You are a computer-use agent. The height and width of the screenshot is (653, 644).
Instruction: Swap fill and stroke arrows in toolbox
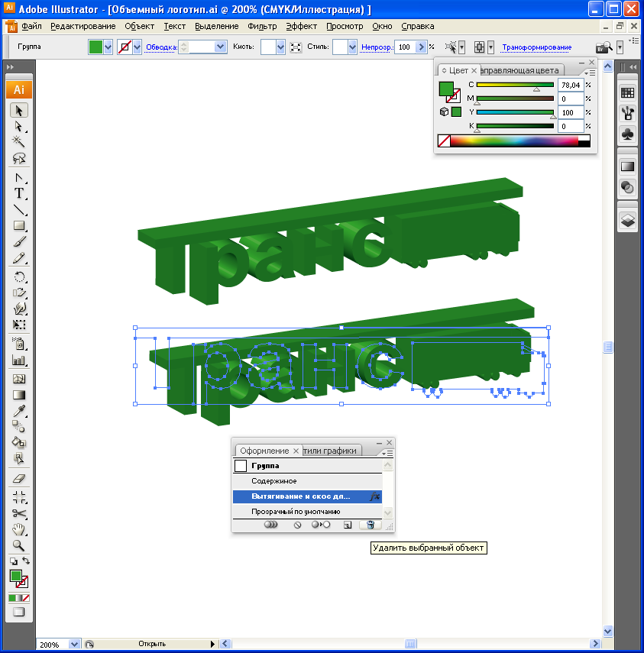26,561
